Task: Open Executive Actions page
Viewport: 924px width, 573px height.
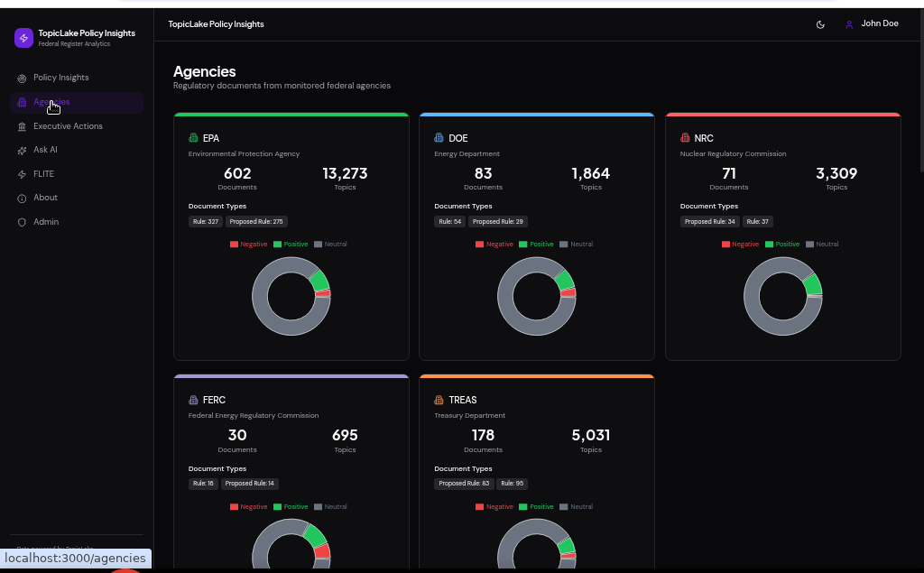Action: pos(68,126)
